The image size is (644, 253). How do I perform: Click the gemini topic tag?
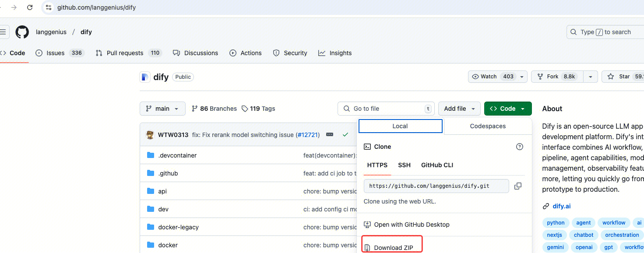556,247
